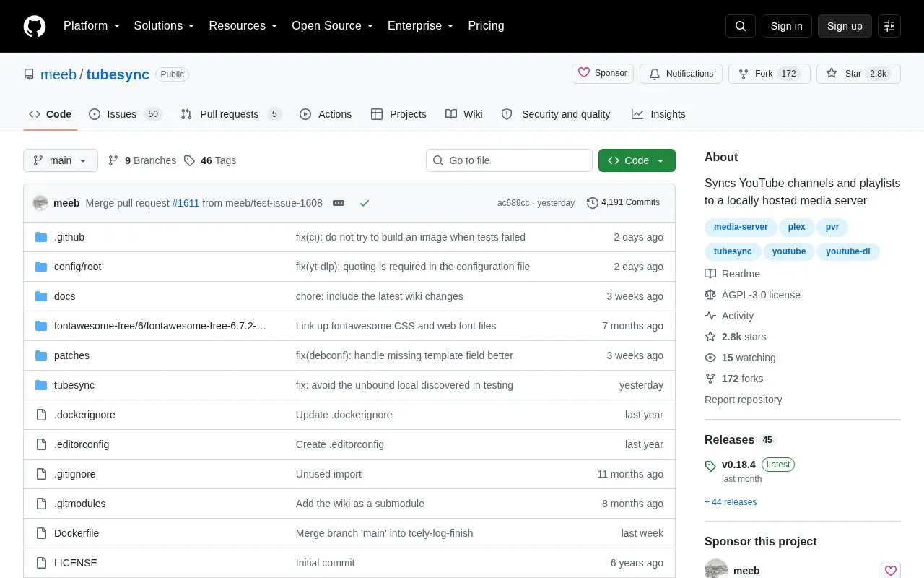Open the appearance settings icon in header
Viewport: 924px width, 578px height.
pyautogui.click(x=889, y=26)
